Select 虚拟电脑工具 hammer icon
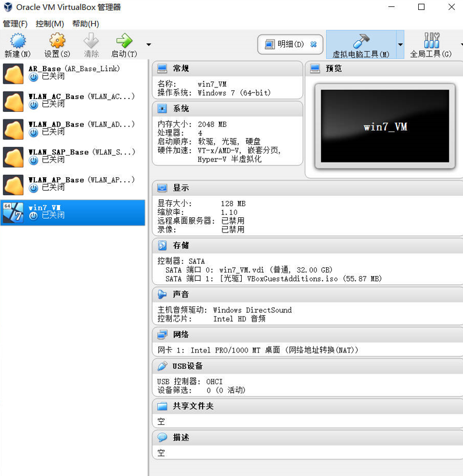The height and width of the screenshot is (476, 463). [x=360, y=41]
